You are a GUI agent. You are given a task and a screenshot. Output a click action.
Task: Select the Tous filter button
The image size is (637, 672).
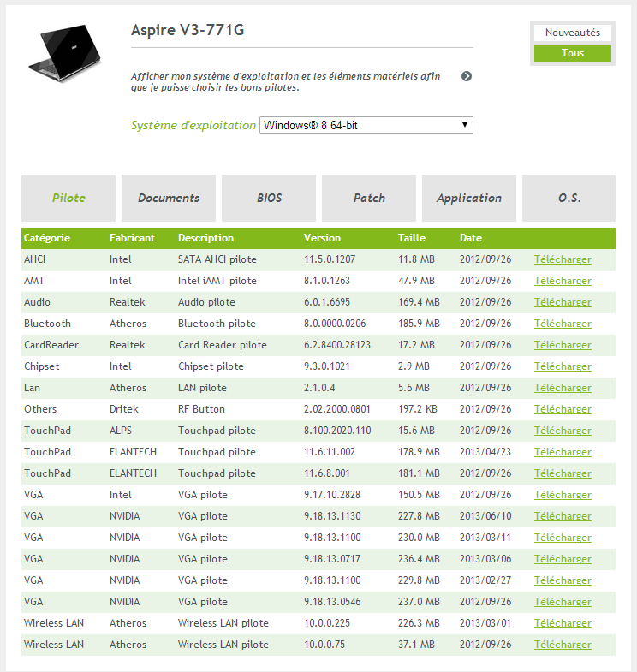click(572, 53)
